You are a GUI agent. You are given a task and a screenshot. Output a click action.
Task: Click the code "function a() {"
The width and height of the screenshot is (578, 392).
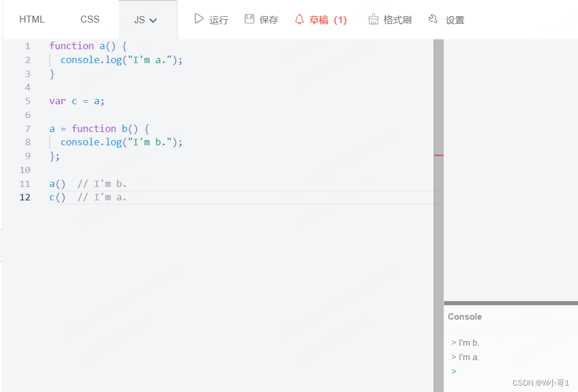(88, 46)
